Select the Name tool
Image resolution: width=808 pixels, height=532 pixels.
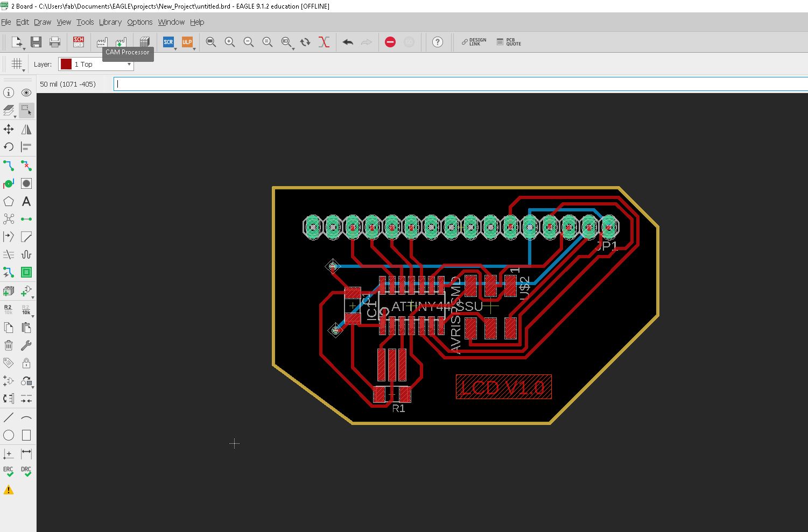pyautogui.click(x=9, y=309)
